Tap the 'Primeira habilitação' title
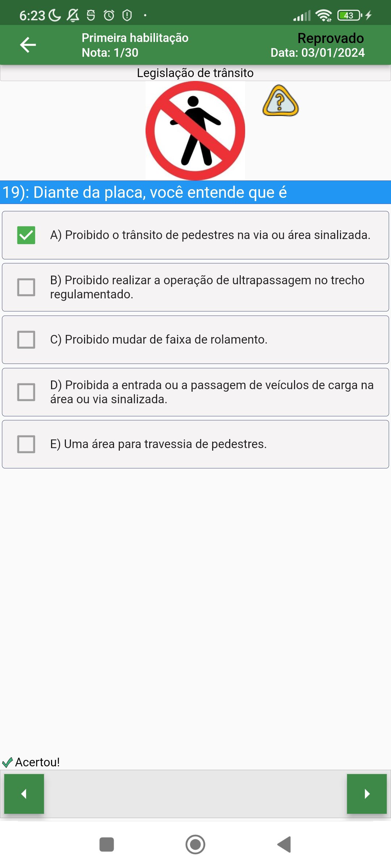 [x=135, y=38]
